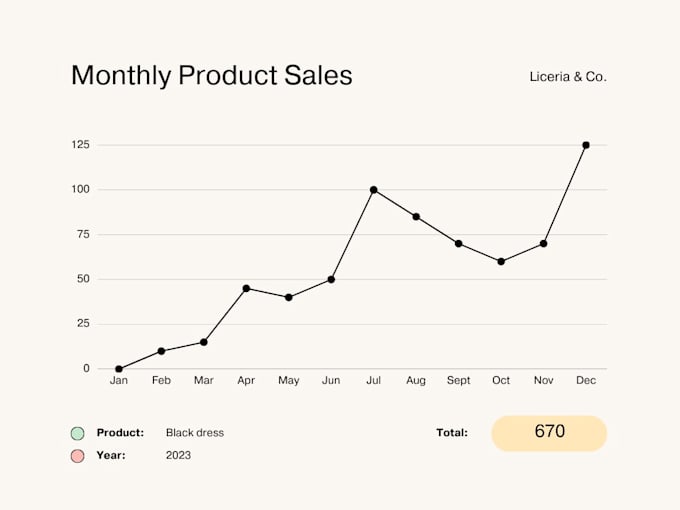Click the green Product legend circle
This screenshot has height=510, width=680.
click(x=77, y=433)
